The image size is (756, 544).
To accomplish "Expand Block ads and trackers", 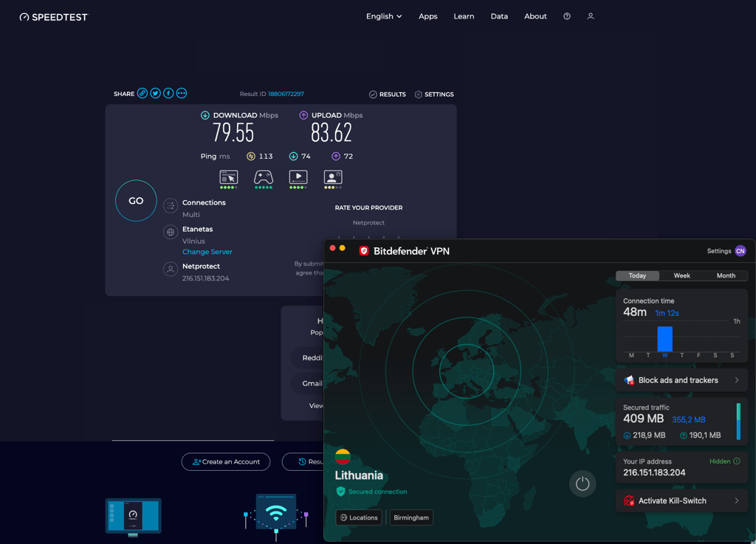I will point(681,380).
